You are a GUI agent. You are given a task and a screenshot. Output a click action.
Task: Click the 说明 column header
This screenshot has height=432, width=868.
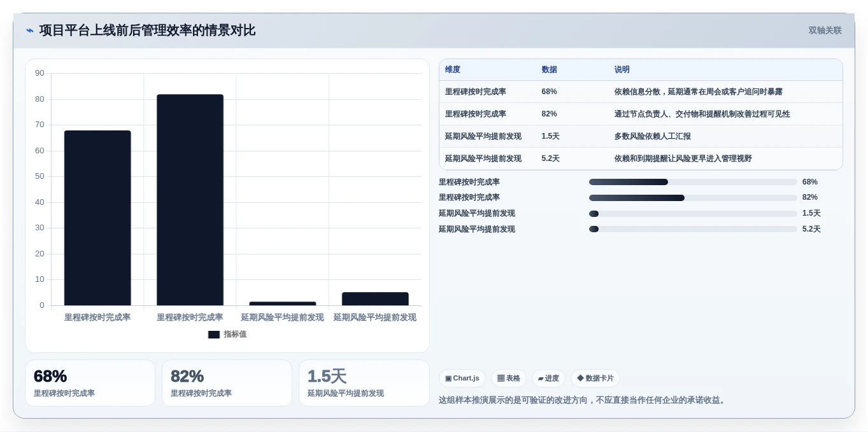[x=622, y=69]
